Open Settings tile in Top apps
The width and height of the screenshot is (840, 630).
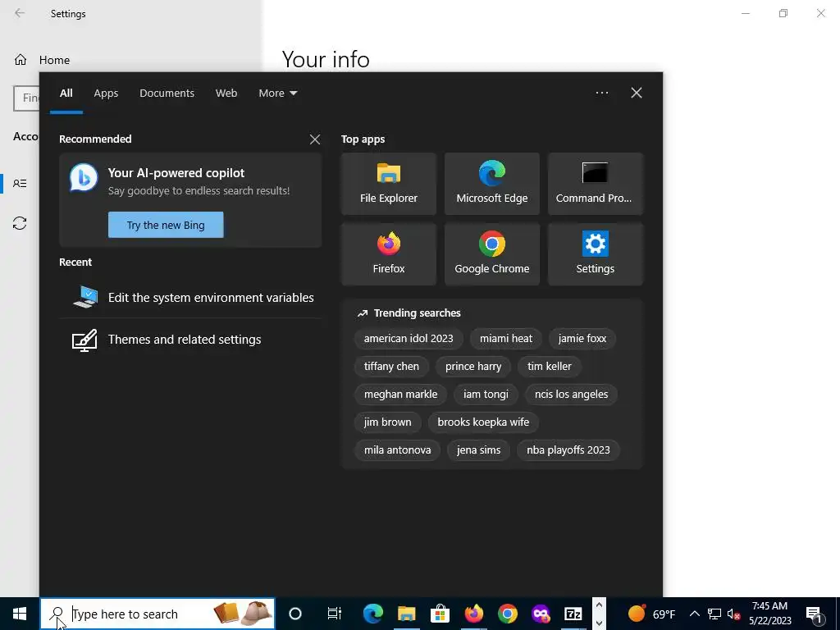[596, 254]
